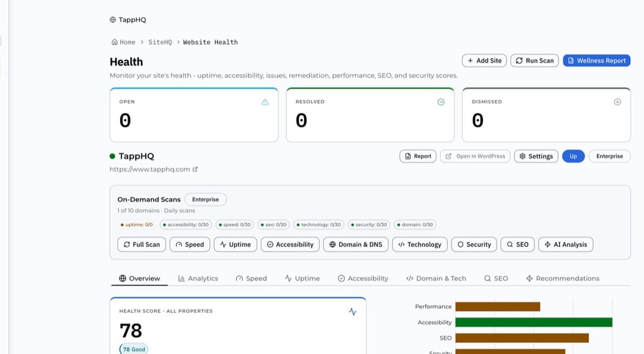Click the uptime: 0/0 quota chip
This screenshot has height=354, width=644.
(x=137, y=225)
